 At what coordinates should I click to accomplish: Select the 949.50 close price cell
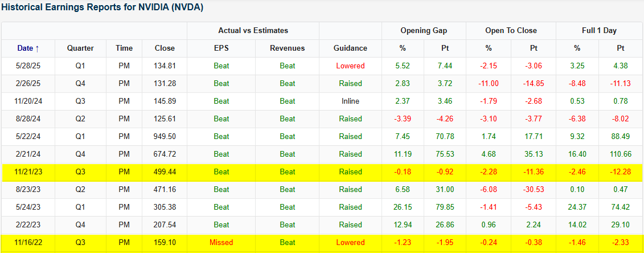point(165,137)
